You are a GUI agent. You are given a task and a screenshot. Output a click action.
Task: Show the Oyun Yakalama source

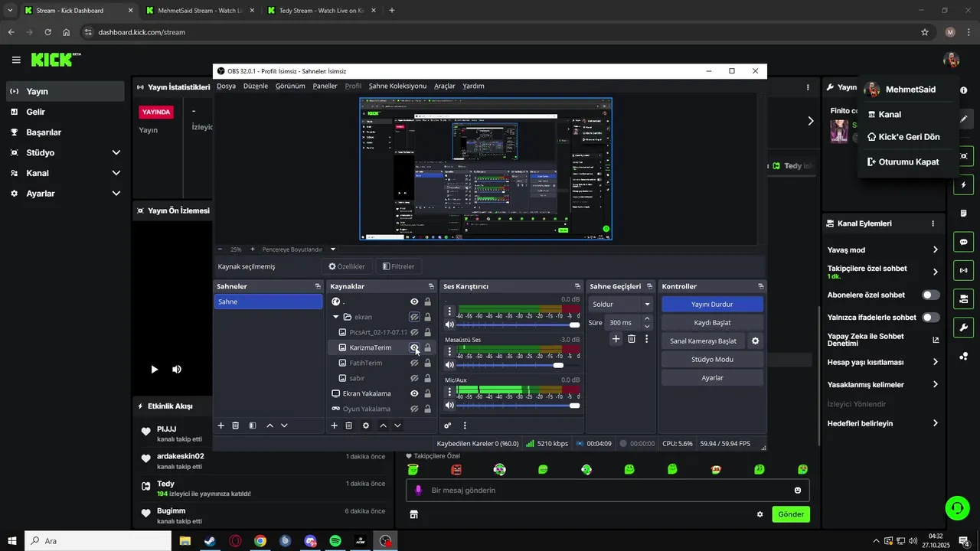pos(414,409)
